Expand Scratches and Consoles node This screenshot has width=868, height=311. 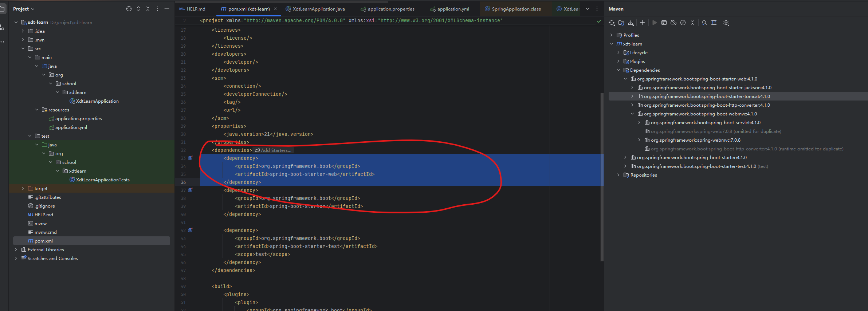[x=16, y=259]
